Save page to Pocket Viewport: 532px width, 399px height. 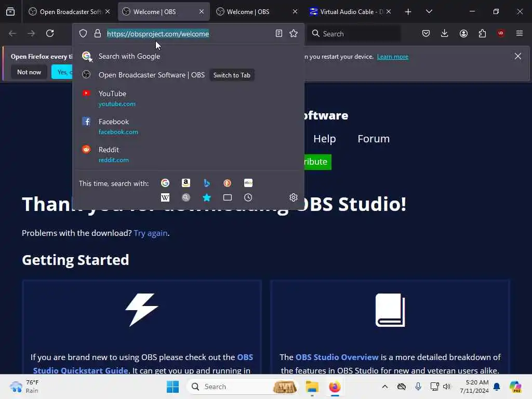(x=426, y=33)
